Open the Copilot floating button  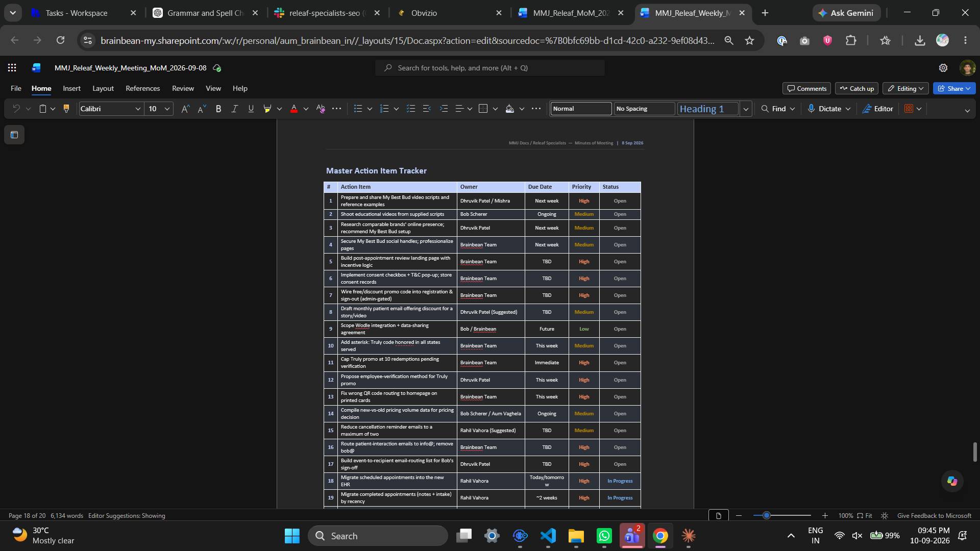(952, 481)
